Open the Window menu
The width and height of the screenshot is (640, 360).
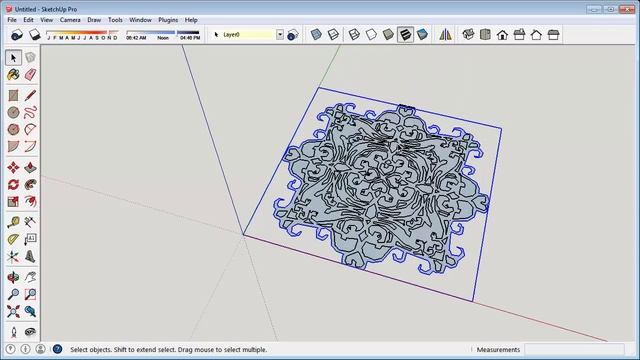tap(140, 20)
